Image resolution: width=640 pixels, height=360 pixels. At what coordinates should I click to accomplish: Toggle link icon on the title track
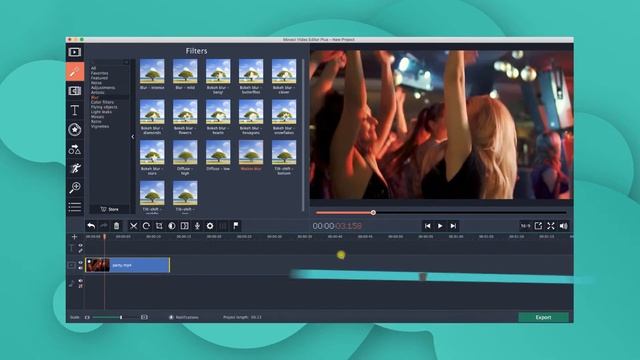click(x=80, y=251)
